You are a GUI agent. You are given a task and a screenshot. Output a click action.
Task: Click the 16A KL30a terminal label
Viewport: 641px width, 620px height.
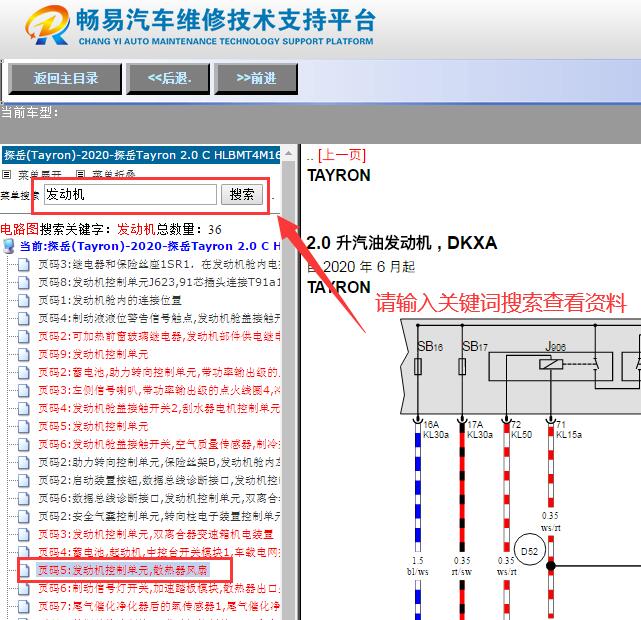tap(436, 430)
